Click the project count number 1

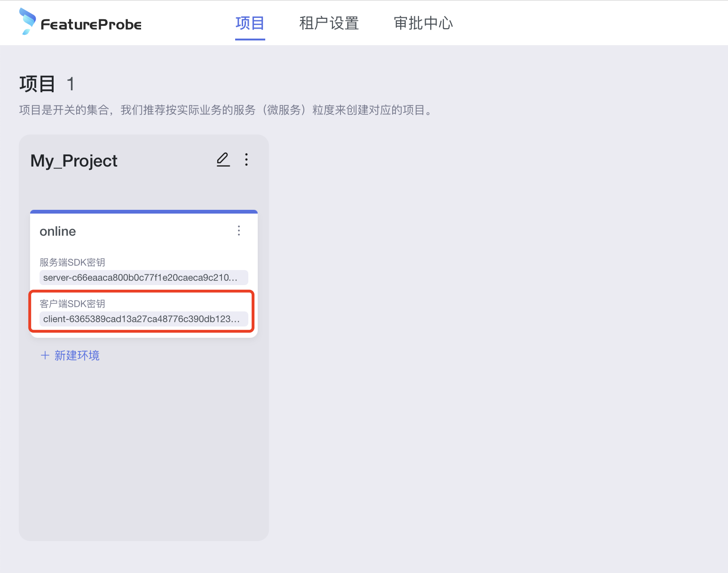(x=71, y=84)
